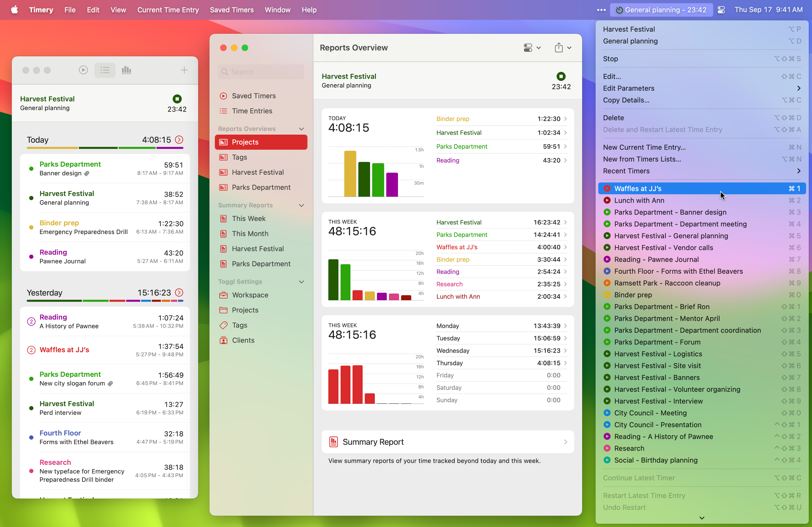Start Social - Birthday planning timer
Viewport: 812px width, 527px height.
tap(702, 460)
